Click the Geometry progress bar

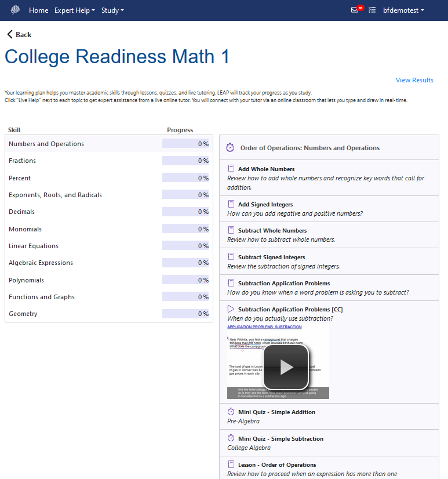(185, 314)
